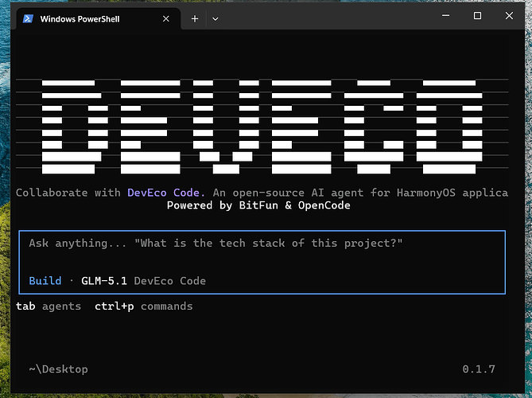Click 'Powered by BitFun & OpenCode' text
Screen dimensions: 532x398
click(x=258, y=205)
